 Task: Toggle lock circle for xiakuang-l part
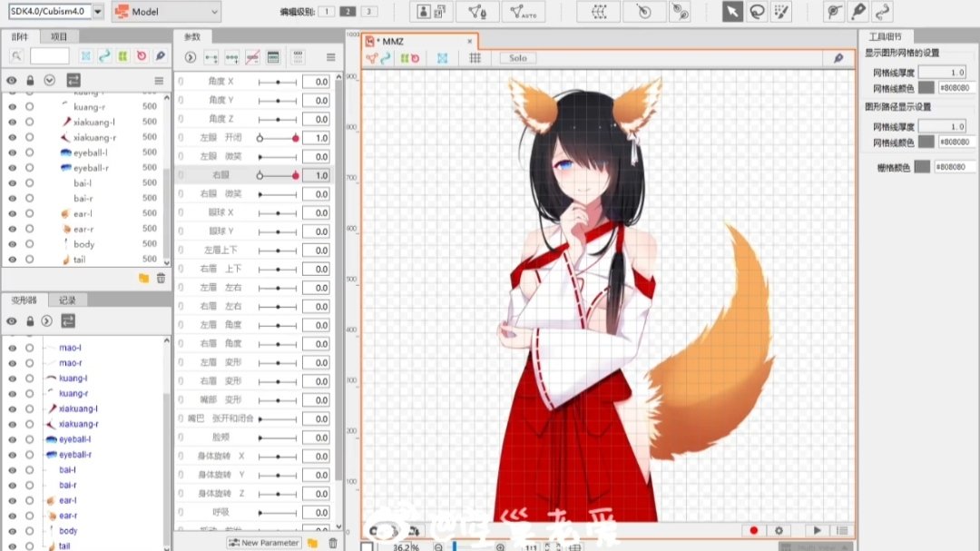coord(29,122)
